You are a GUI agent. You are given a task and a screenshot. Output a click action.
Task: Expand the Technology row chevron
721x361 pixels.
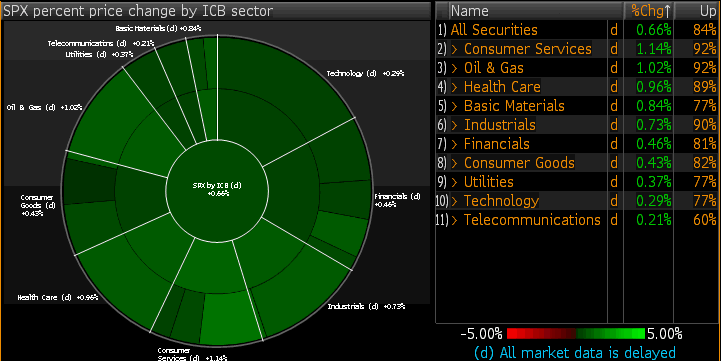pyautogui.click(x=454, y=201)
